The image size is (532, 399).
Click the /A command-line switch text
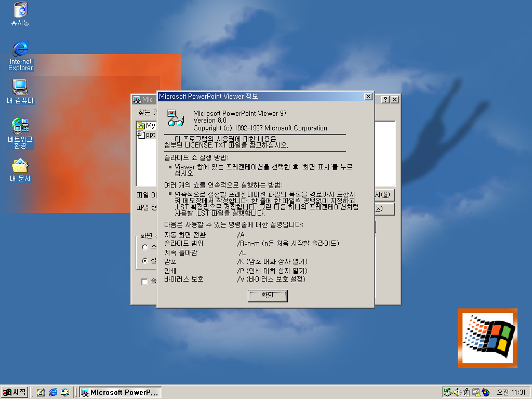coord(241,235)
